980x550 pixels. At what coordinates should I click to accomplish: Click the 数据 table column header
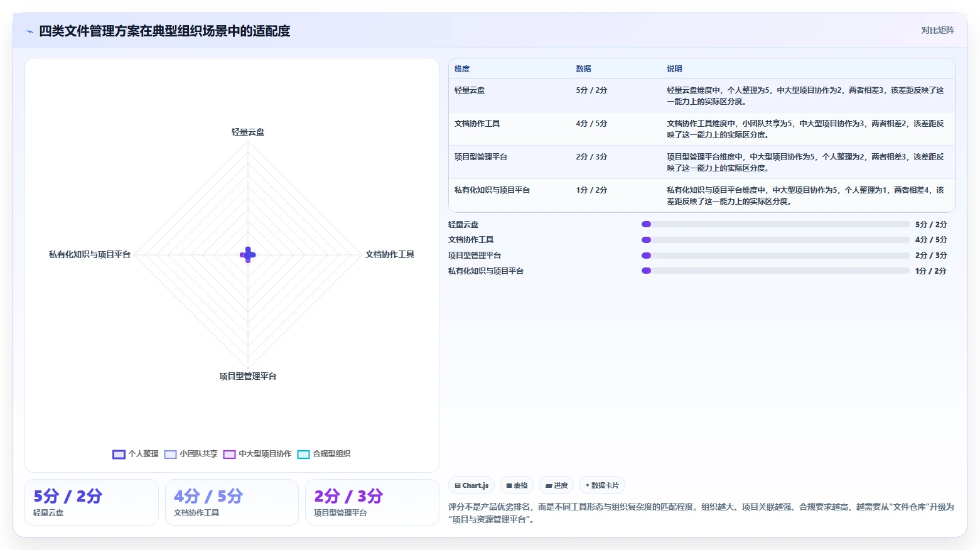[583, 69]
